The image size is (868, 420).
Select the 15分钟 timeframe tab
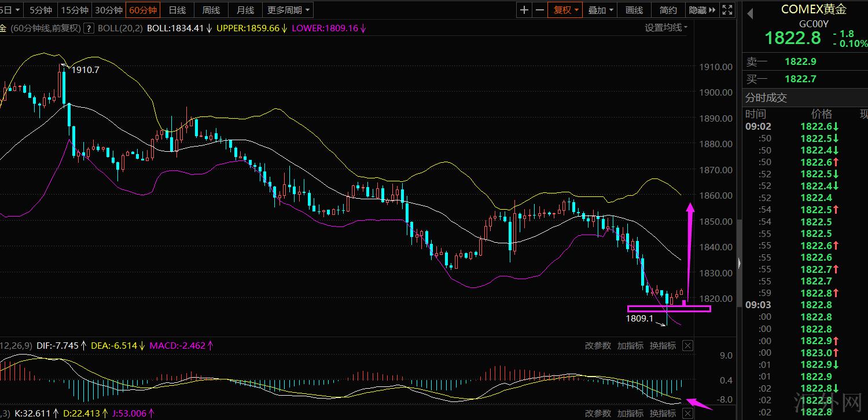point(75,10)
